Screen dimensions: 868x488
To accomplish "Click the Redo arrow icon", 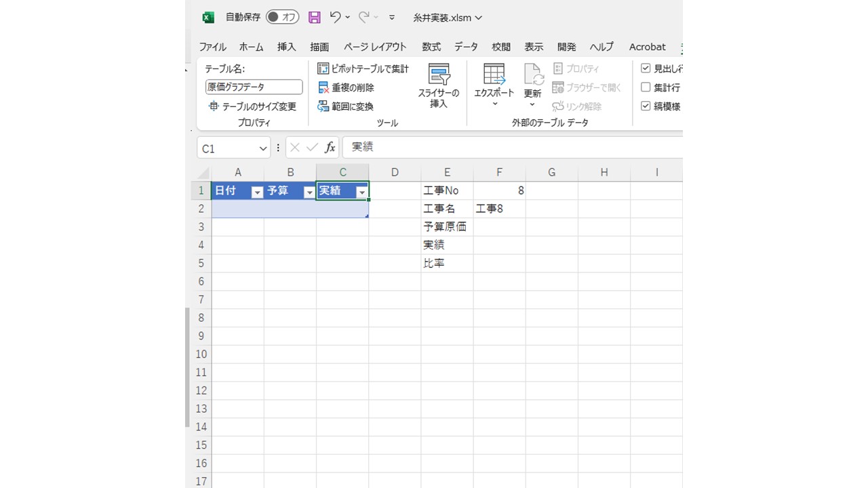I will (363, 17).
